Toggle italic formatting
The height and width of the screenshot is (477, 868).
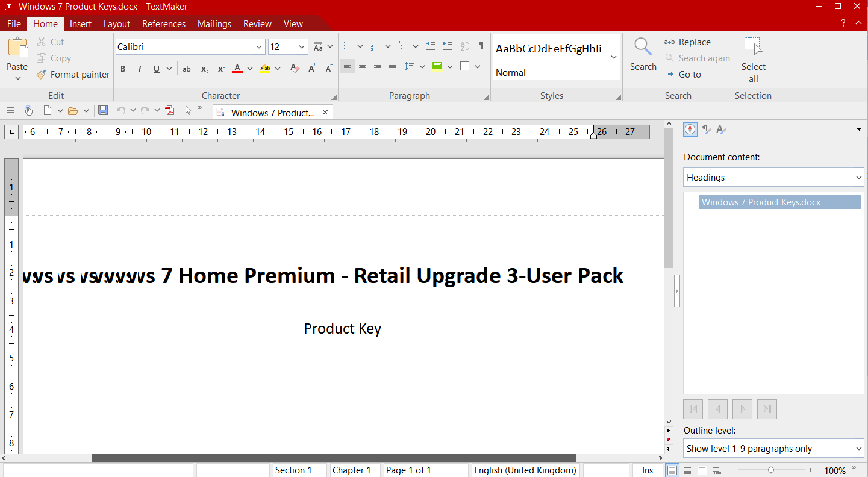140,69
